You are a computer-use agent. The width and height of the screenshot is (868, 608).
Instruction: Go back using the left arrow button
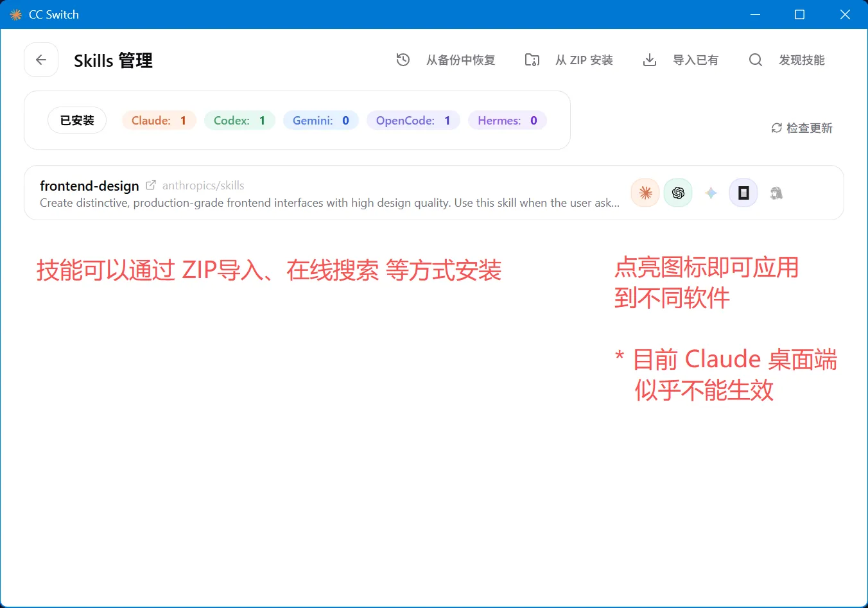[x=41, y=60]
